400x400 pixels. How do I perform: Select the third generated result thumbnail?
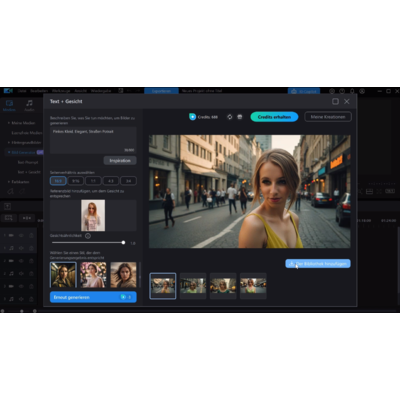tap(223, 286)
